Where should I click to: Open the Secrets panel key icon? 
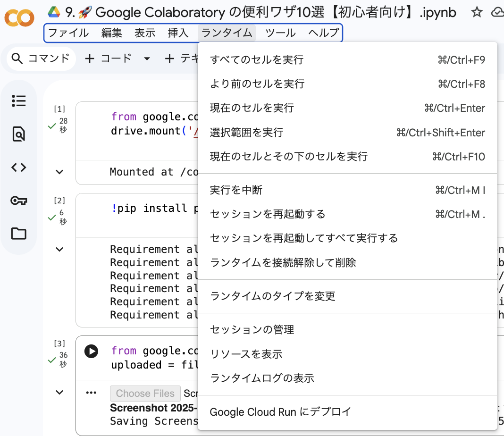pyautogui.click(x=19, y=200)
